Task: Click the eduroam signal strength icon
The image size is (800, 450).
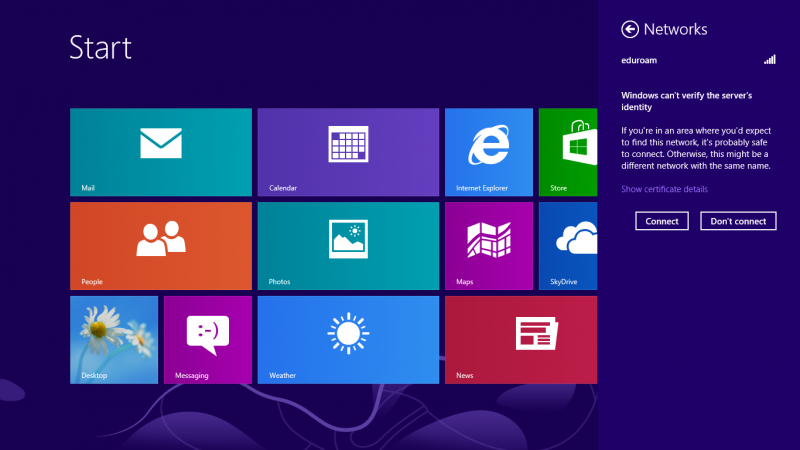Action: click(x=770, y=60)
